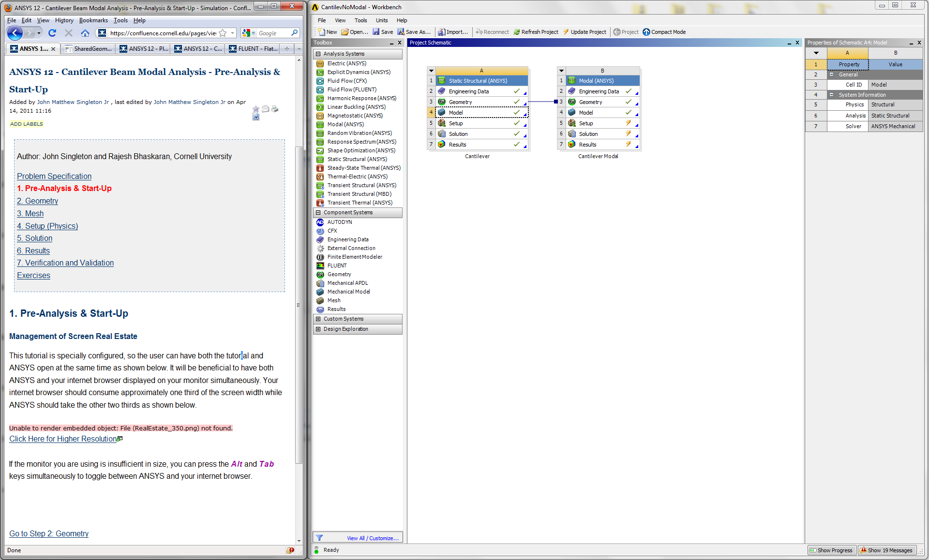The height and width of the screenshot is (560, 929).
Task: Select AUTODYN component system
Action: (340, 222)
